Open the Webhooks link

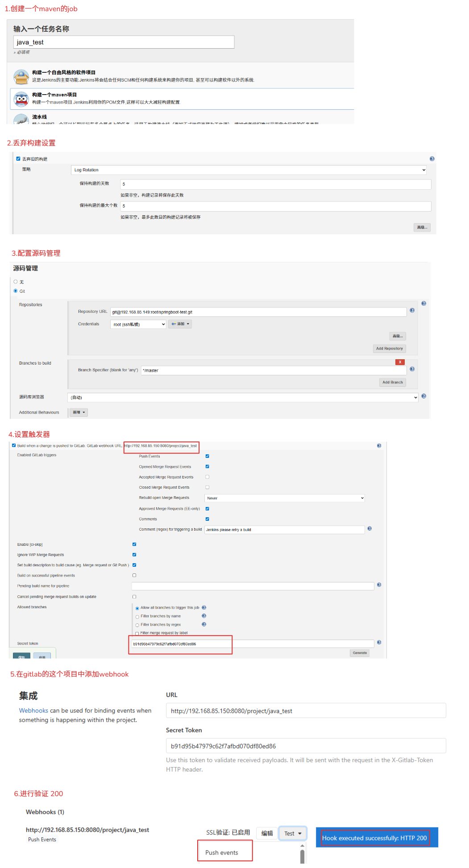coord(33,710)
